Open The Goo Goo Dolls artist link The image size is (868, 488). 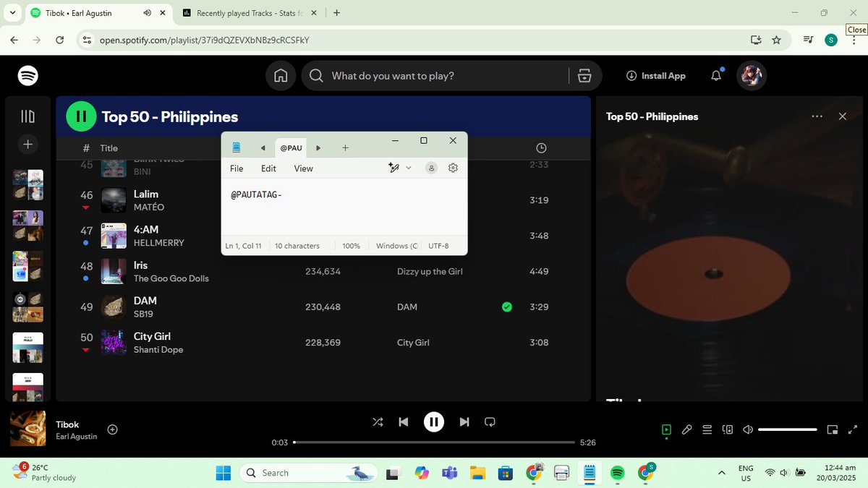coord(171,278)
